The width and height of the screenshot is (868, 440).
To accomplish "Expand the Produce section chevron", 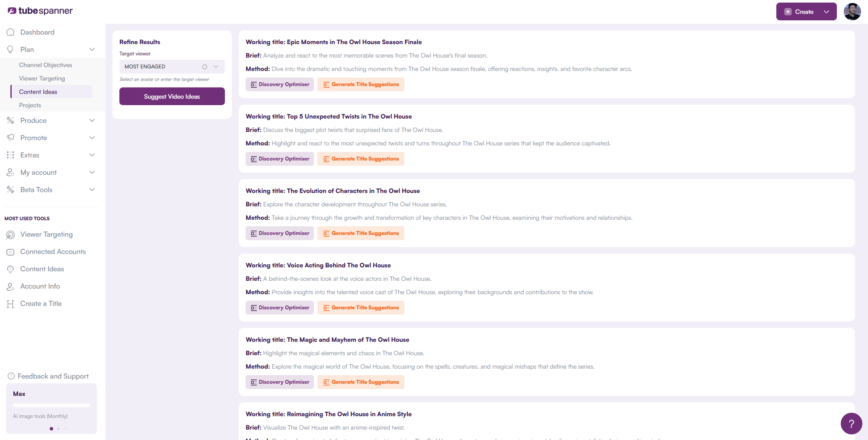I will point(92,120).
